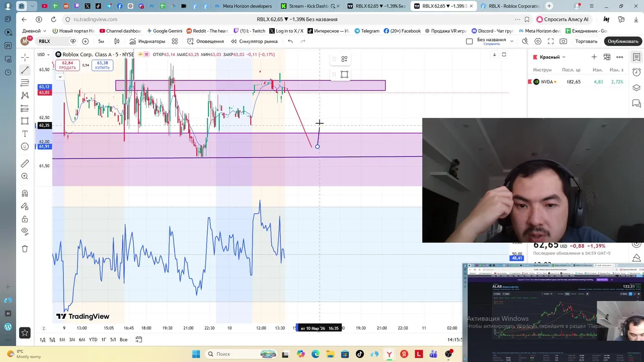Select the Все date range
The width and height of the screenshot is (644, 362).
click(x=123, y=340)
